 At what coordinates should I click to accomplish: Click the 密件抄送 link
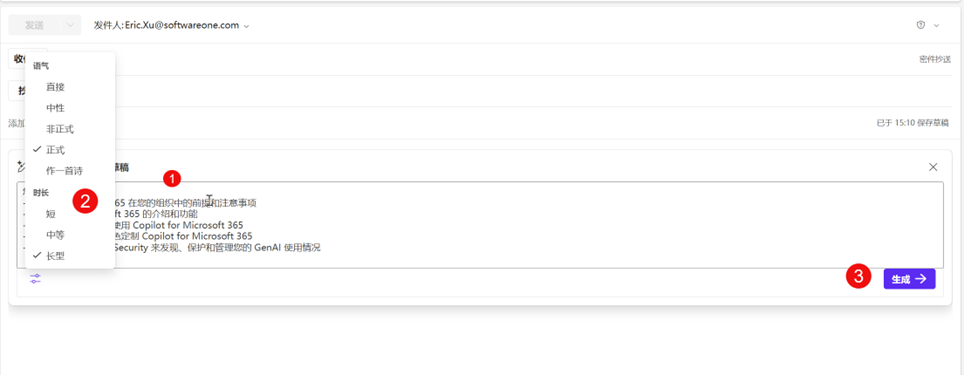935,60
